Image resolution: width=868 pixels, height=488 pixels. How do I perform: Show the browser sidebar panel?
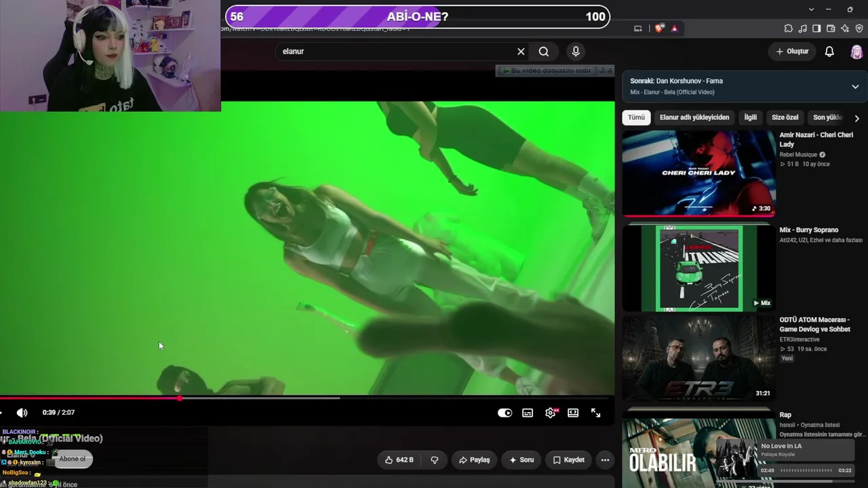816,28
